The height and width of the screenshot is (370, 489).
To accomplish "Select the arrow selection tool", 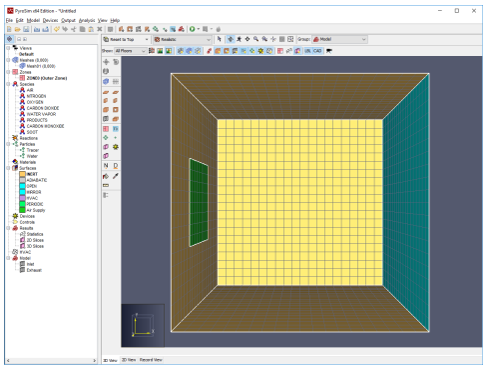I will tap(219, 39).
